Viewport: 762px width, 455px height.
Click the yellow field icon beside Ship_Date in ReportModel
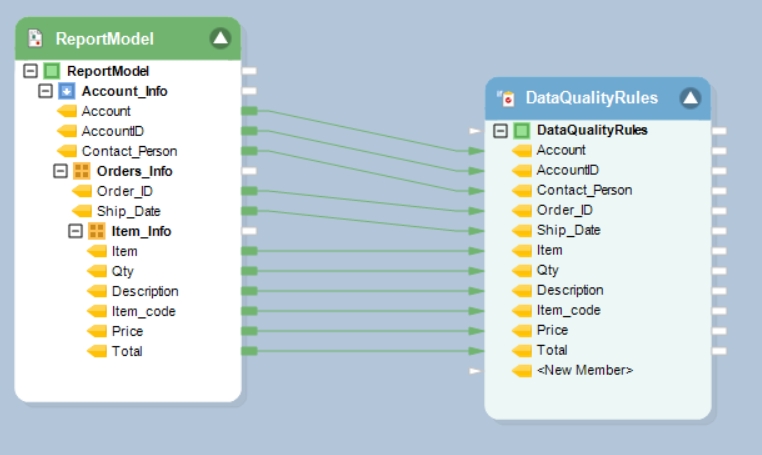(x=82, y=211)
